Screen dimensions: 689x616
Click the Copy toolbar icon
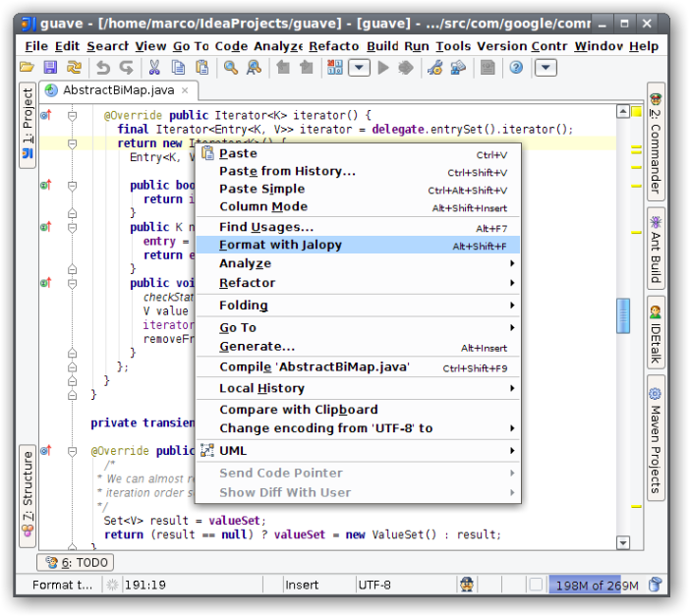178,67
